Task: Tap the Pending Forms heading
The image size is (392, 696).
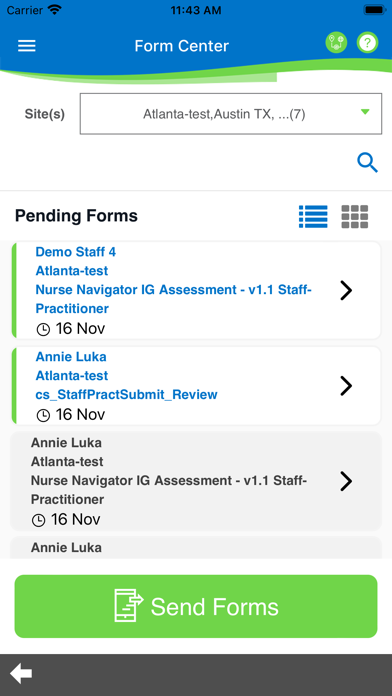Action: (x=76, y=216)
